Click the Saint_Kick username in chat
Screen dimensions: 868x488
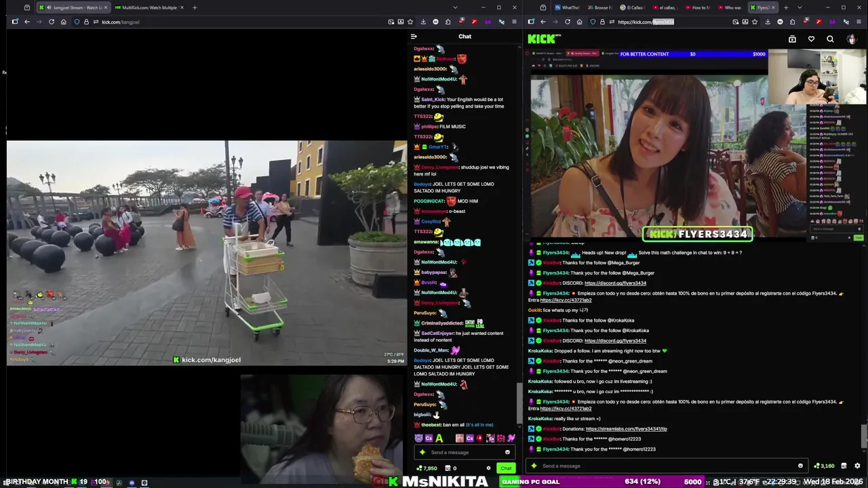[433, 100]
